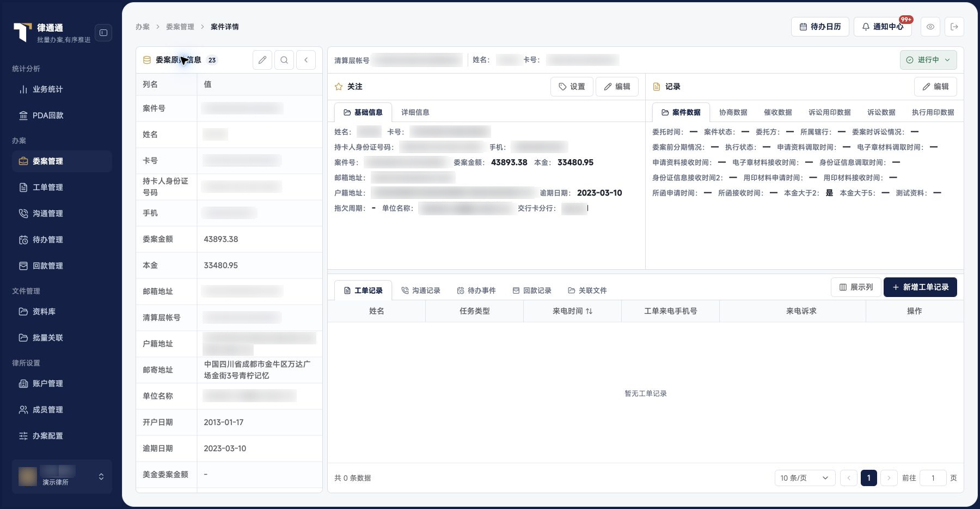This screenshot has height=509, width=980.
Task: Switch to the 执行用印数据 tab
Action: coord(933,112)
